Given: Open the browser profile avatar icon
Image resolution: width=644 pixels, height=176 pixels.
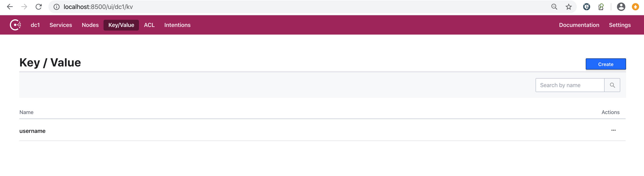Looking at the screenshot, I should tap(621, 7).
